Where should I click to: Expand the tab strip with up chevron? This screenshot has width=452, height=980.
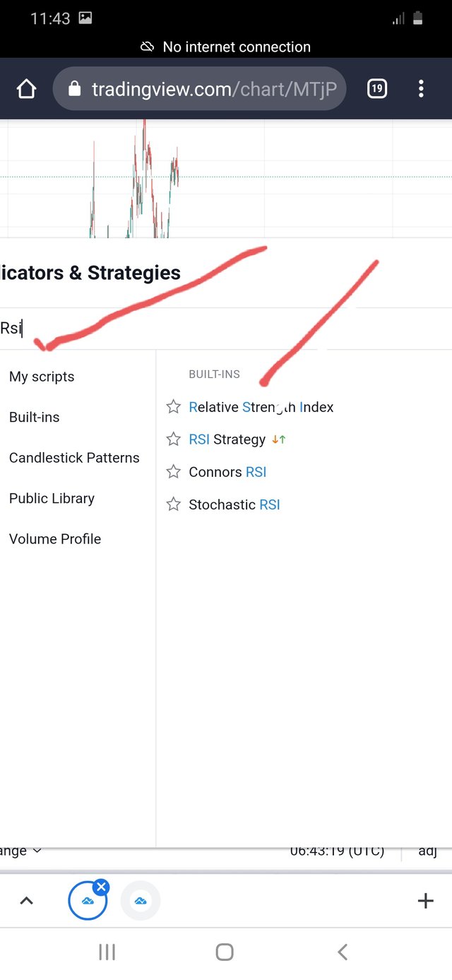[26, 901]
